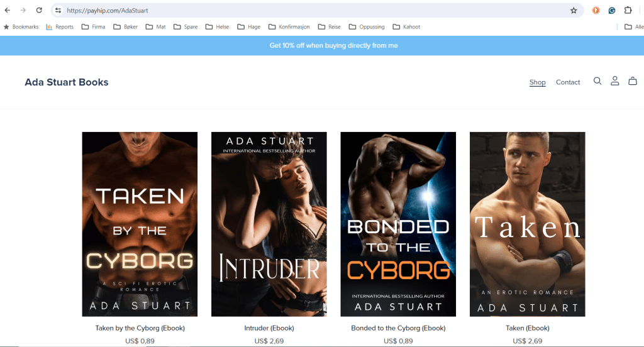Open the shopping bag cart icon
The image size is (644, 347).
[633, 81]
